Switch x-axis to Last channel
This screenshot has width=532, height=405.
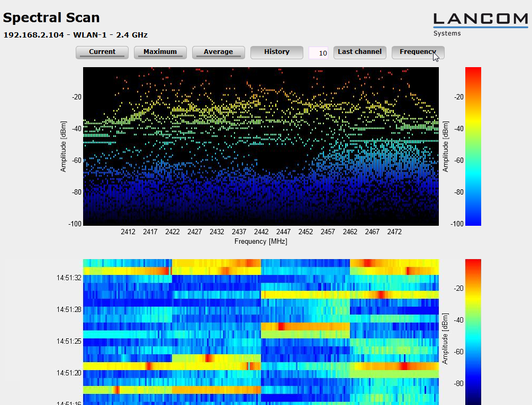[359, 52]
